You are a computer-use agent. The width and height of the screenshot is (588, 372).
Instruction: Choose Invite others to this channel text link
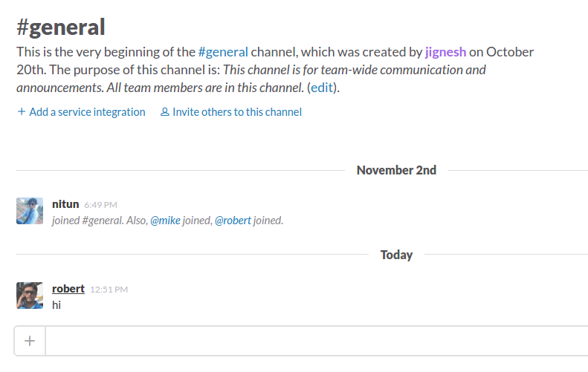[237, 112]
